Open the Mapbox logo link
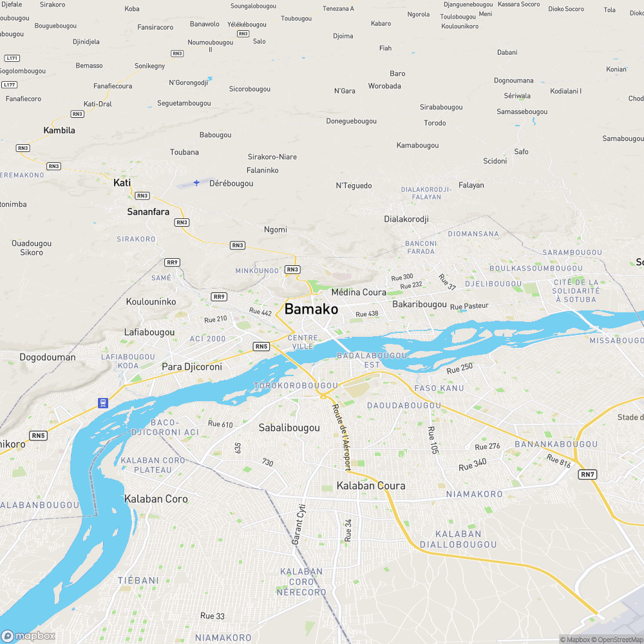The image size is (644, 644). [28, 636]
